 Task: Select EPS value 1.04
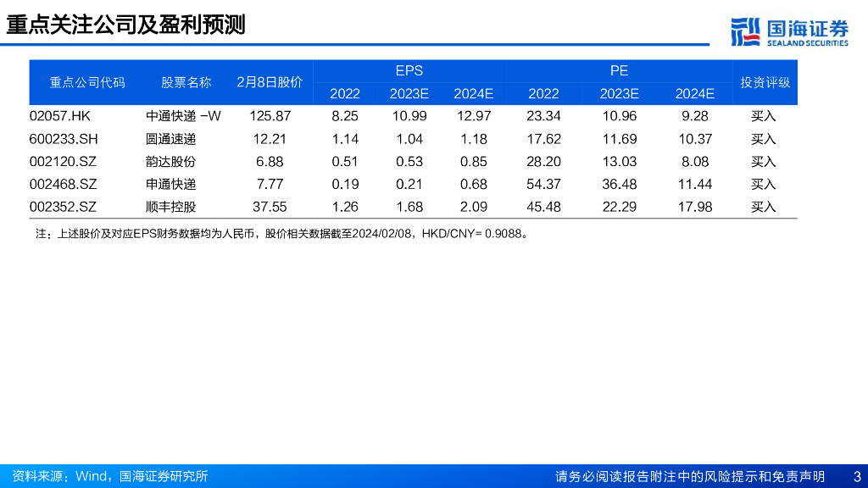pos(409,139)
